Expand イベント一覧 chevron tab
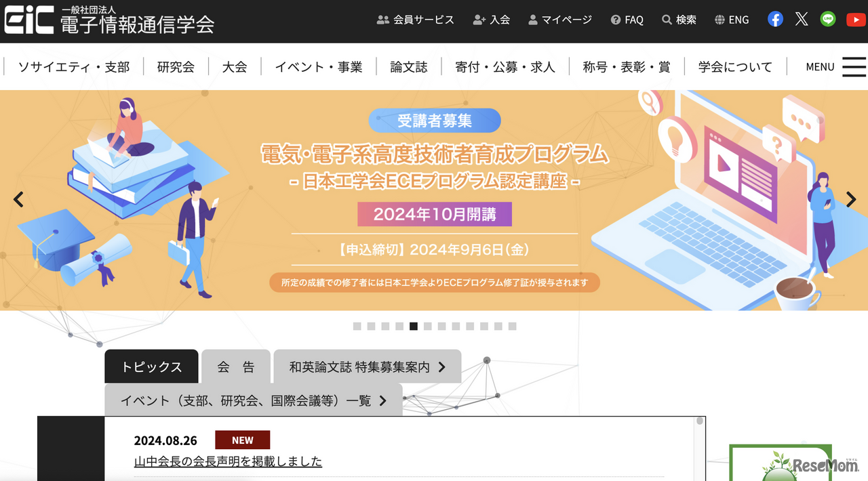 (253, 400)
